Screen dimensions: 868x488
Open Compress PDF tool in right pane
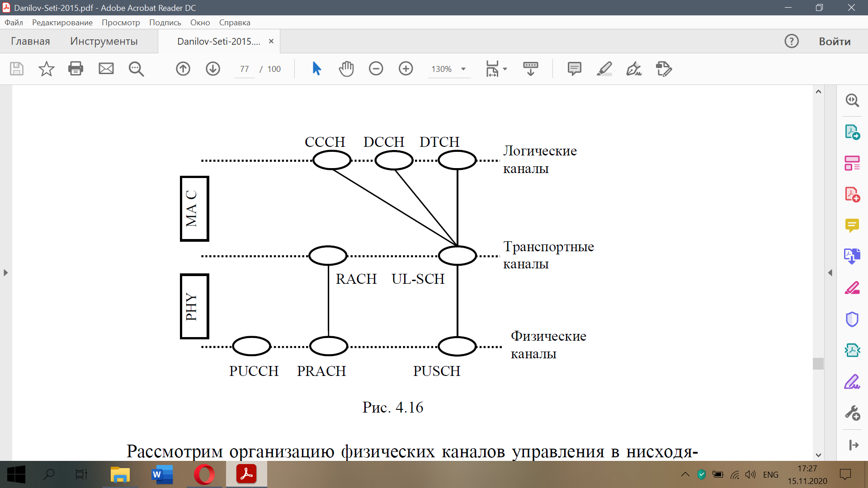852,350
